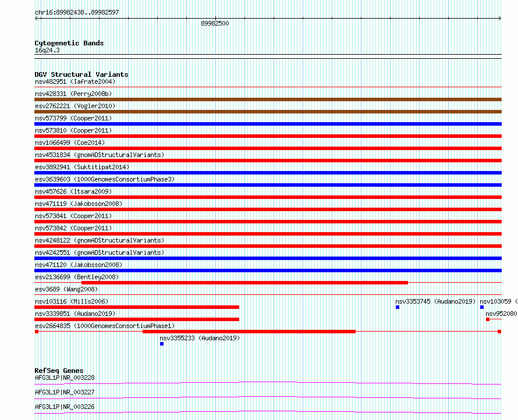Select the brown bar of esv2762221

click(268, 112)
